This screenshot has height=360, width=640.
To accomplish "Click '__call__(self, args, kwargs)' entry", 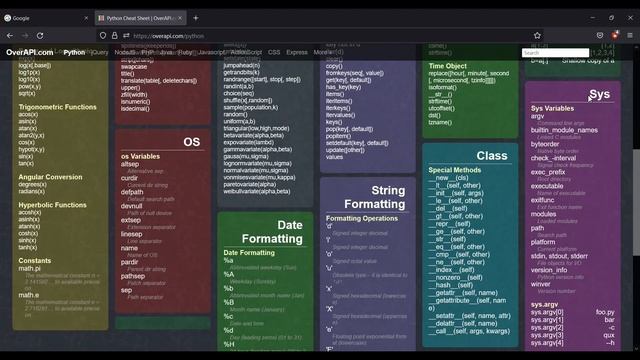I will pyautogui.click(x=469, y=331).
